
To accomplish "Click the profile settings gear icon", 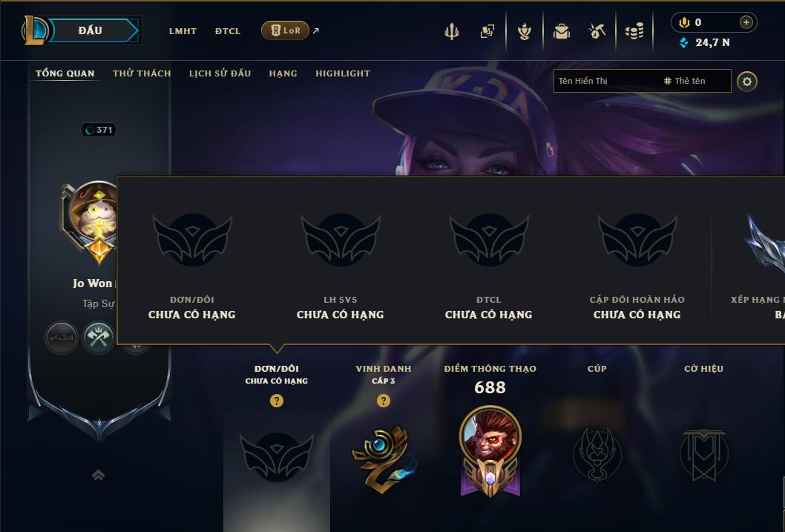I will (747, 82).
